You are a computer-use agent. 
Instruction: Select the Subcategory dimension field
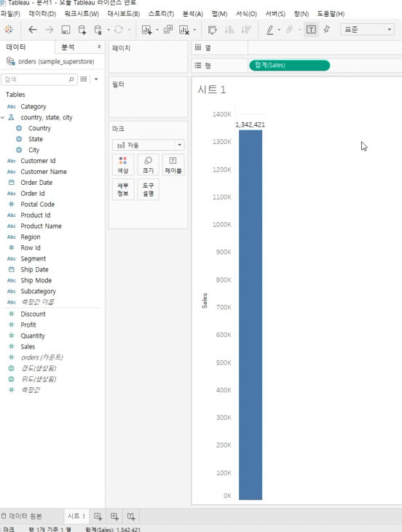tap(38, 291)
